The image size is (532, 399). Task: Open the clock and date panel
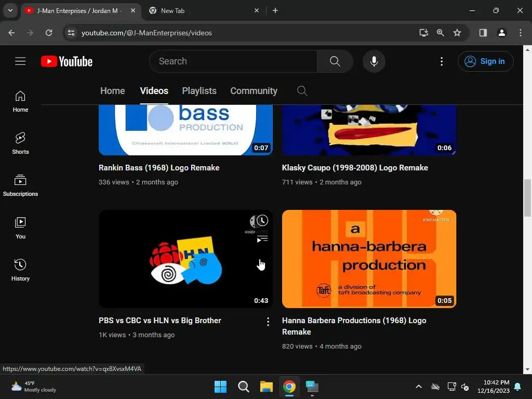pyautogui.click(x=494, y=387)
